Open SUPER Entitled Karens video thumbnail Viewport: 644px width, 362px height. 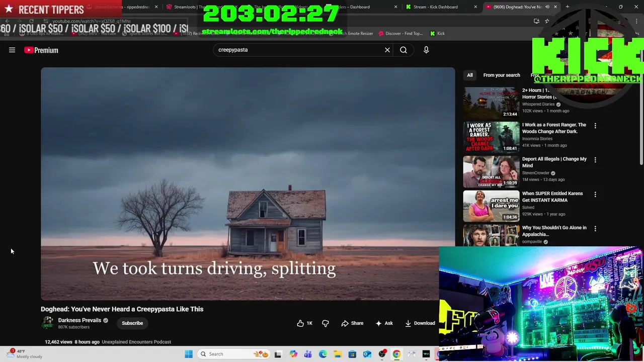coord(491,206)
